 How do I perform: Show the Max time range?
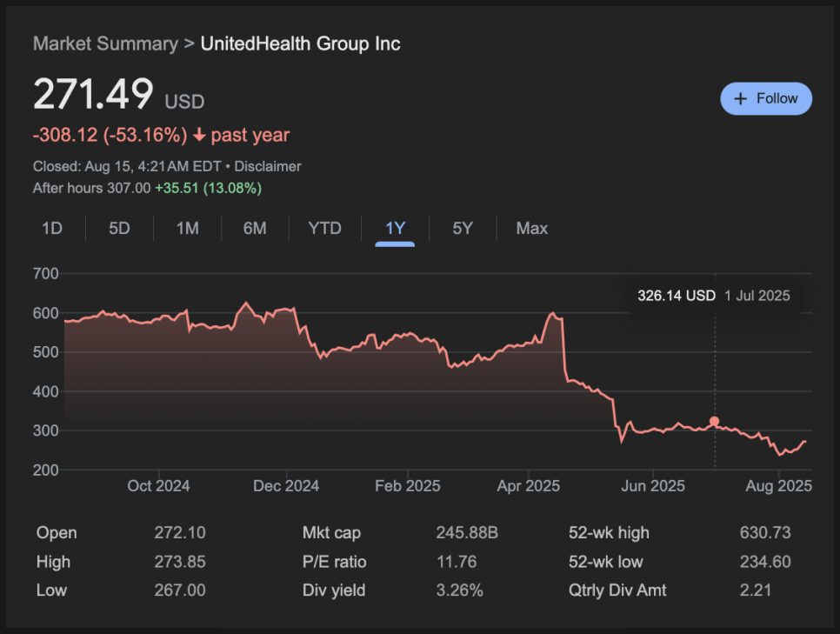[x=531, y=229]
